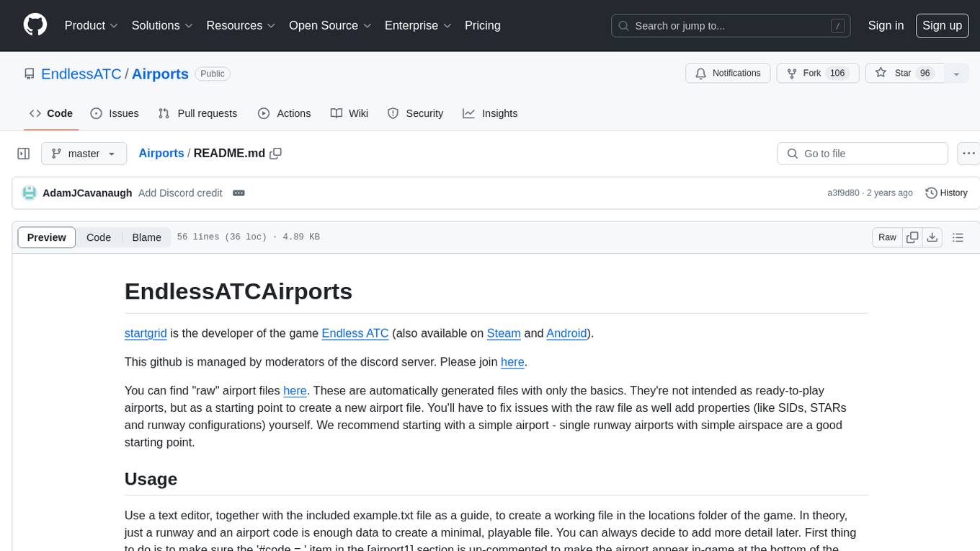Click the Sign in link
This screenshot has width=980, height=551.
886,25
